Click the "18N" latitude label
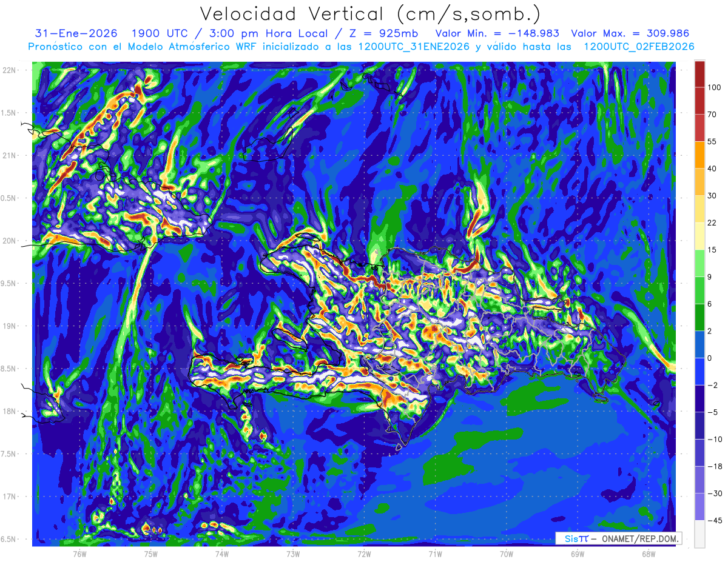The width and height of the screenshot is (728, 562). (x=10, y=411)
